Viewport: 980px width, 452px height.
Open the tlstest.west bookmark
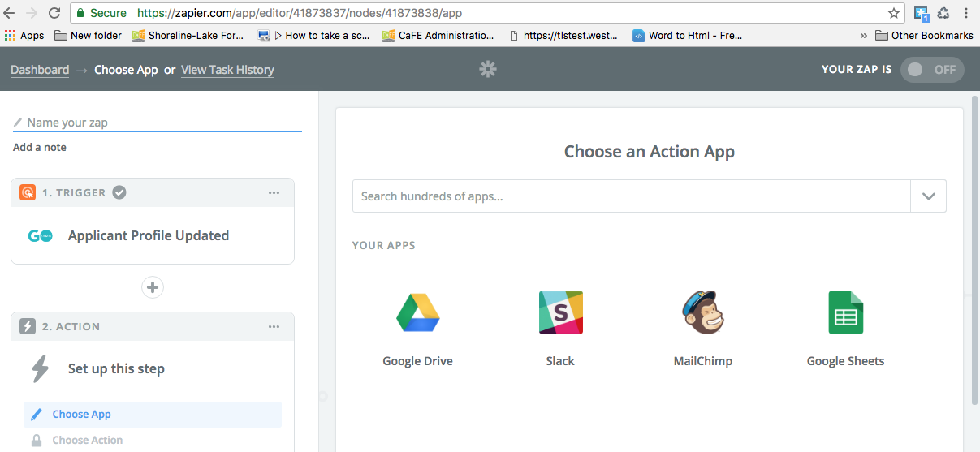click(x=563, y=35)
